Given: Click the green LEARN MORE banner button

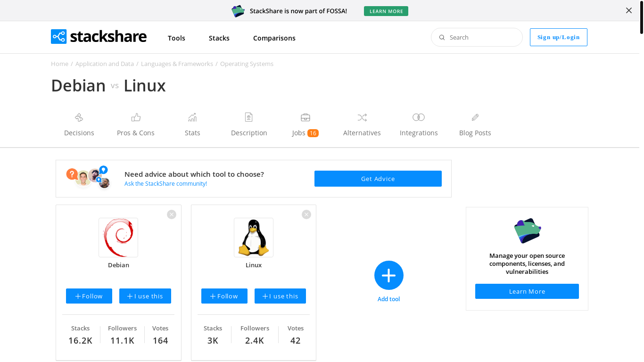Looking at the screenshot, I should coord(386,11).
